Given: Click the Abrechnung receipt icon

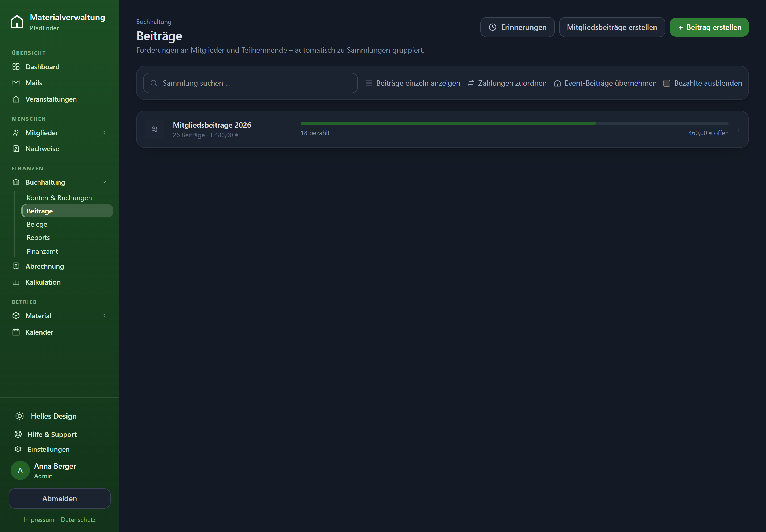Looking at the screenshot, I should pos(16,266).
